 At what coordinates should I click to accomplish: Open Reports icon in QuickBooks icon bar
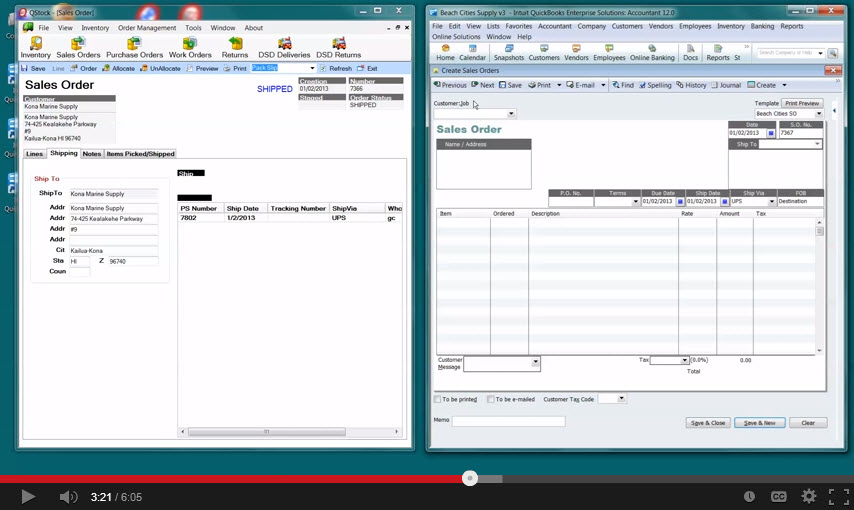point(718,53)
